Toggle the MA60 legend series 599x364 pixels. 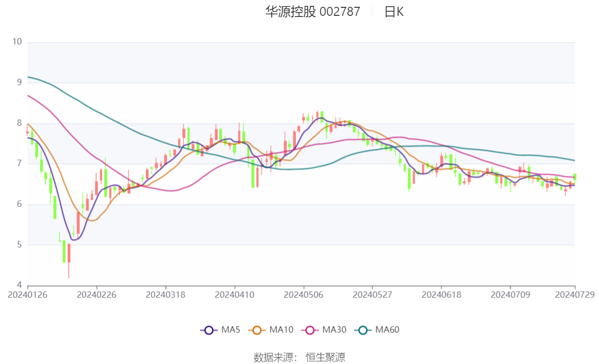(x=377, y=330)
